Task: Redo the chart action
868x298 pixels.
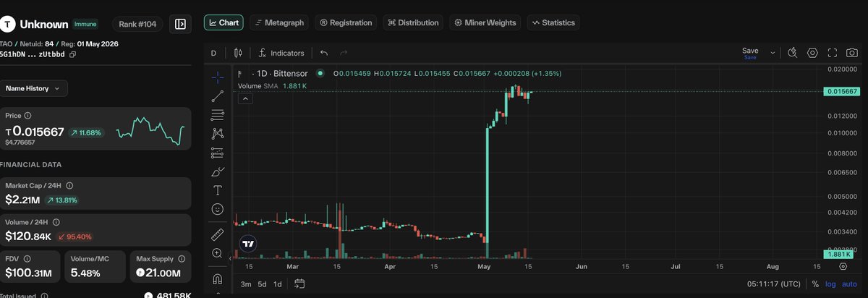Action: pos(344,53)
